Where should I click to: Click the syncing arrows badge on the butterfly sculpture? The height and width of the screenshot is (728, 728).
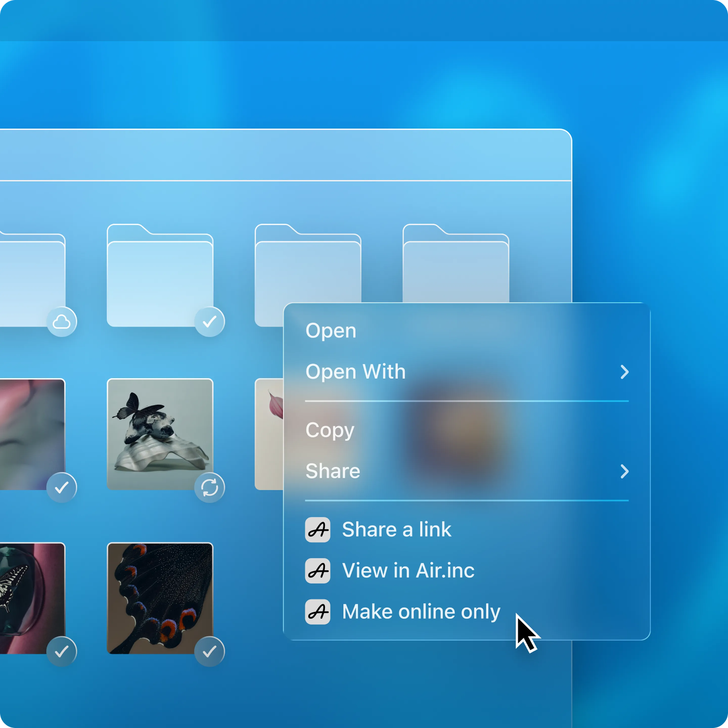pos(210,488)
